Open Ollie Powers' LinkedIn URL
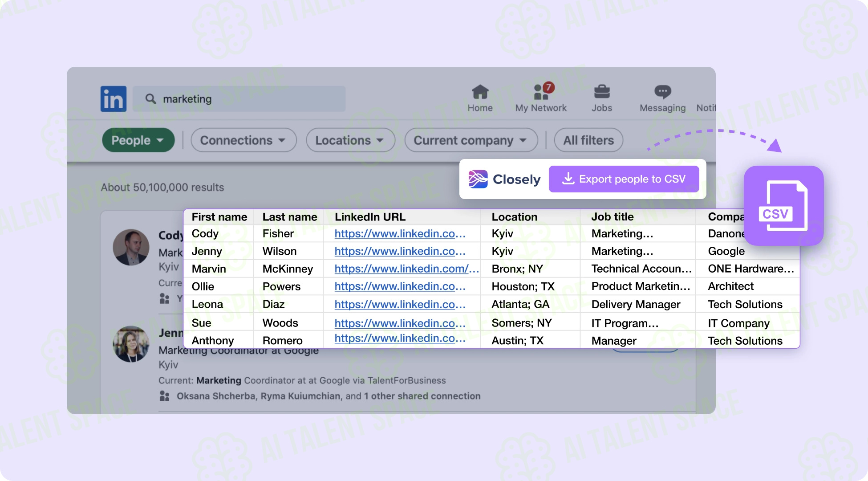The image size is (868, 481). point(400,286)
